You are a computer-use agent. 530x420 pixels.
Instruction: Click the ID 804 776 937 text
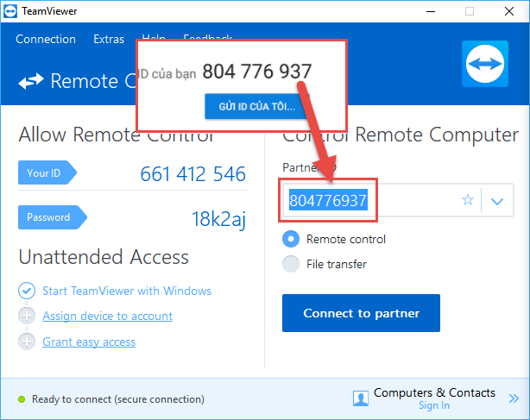click(257, 72)
